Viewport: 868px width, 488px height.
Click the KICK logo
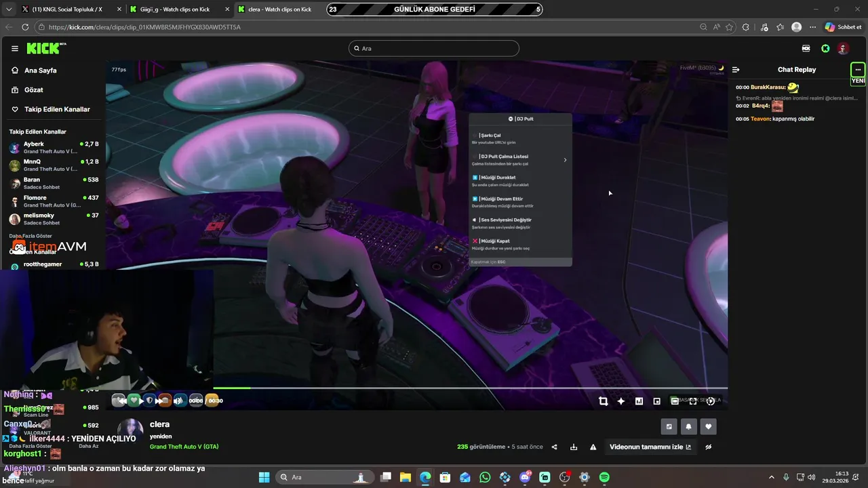tap(46, 48)
